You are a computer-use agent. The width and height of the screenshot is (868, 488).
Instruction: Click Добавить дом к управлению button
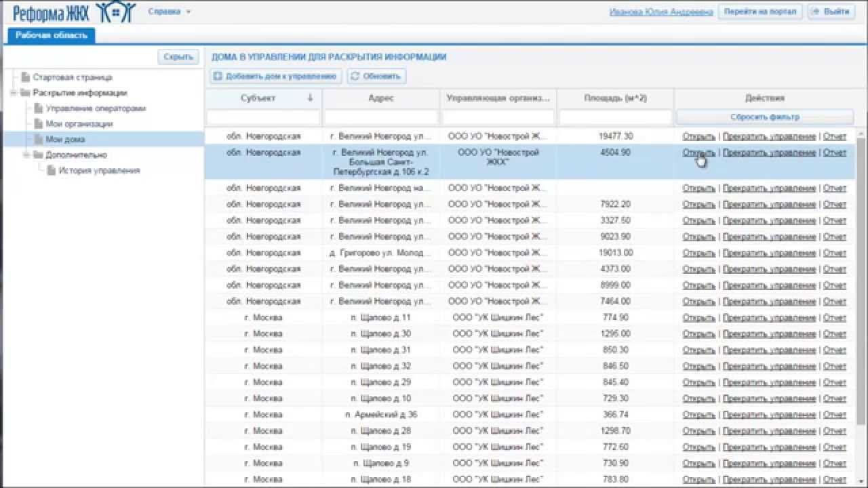275,77
